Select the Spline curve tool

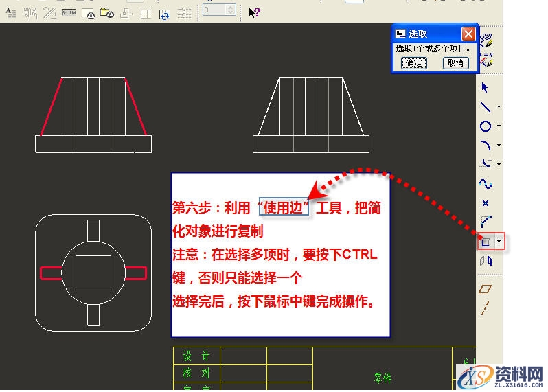pyautogui.click(x=486, y=183)
